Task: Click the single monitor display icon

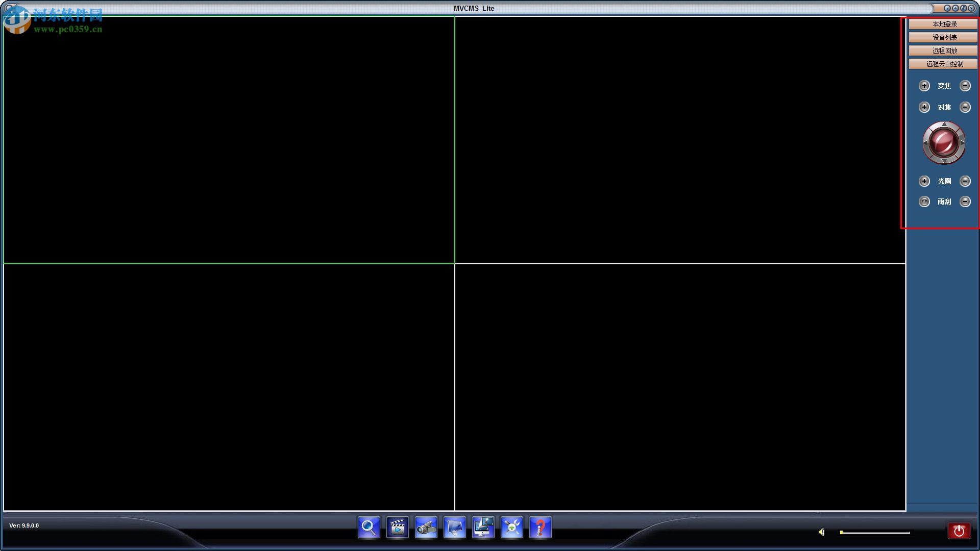Action: (x=454, y=528)
